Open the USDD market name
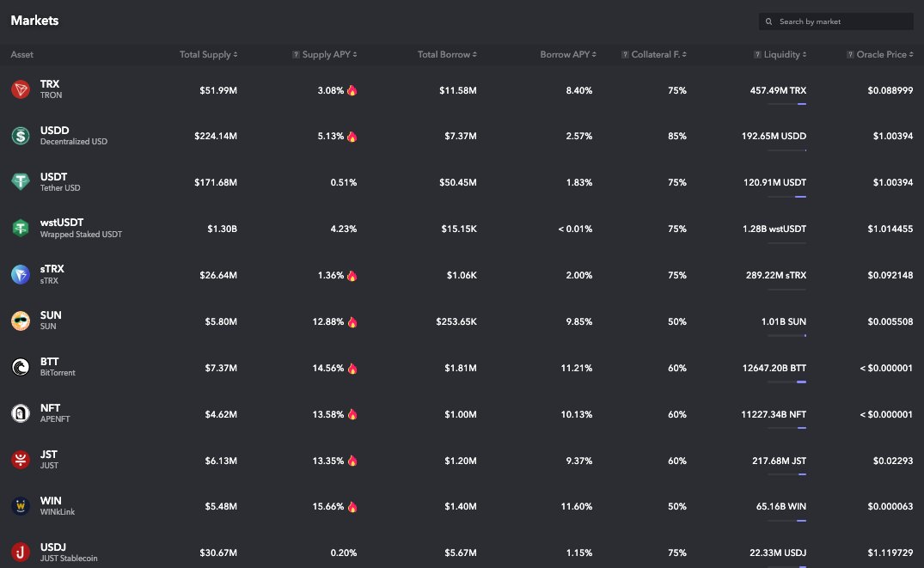Image resolution: width=924 pixels, height=568 pixels. pos(54,131)
